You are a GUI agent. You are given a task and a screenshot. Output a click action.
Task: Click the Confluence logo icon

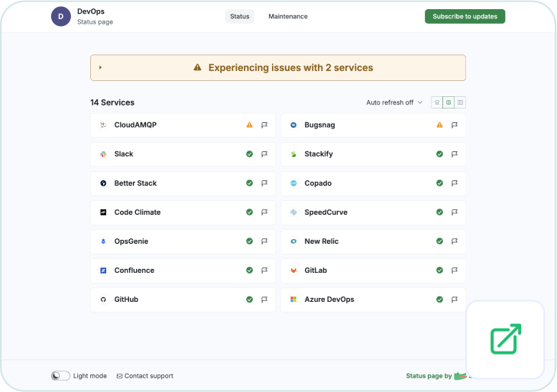tap(103, 271)
